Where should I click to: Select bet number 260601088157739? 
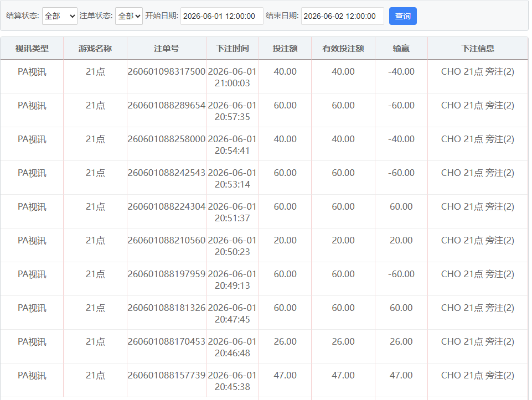(x=167, y=375)
